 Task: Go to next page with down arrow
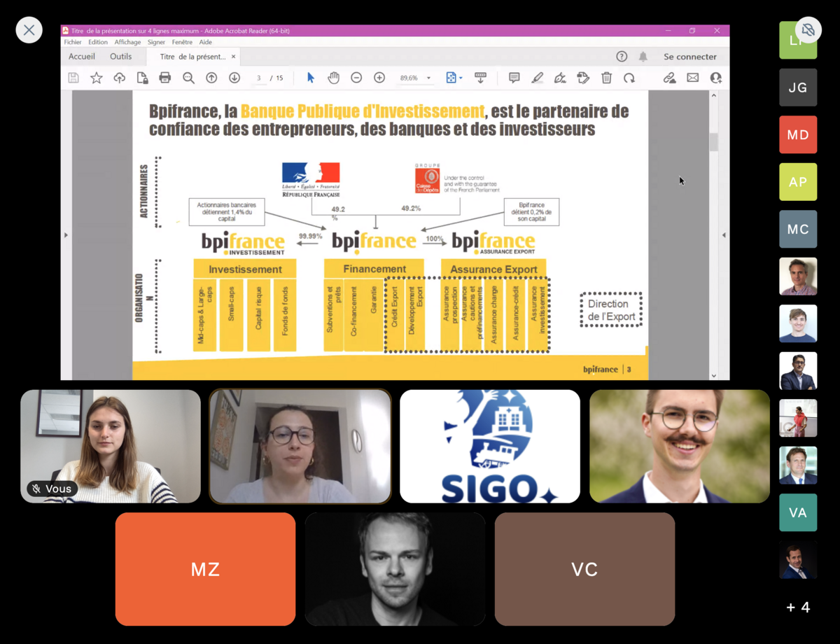click(234, 78)
